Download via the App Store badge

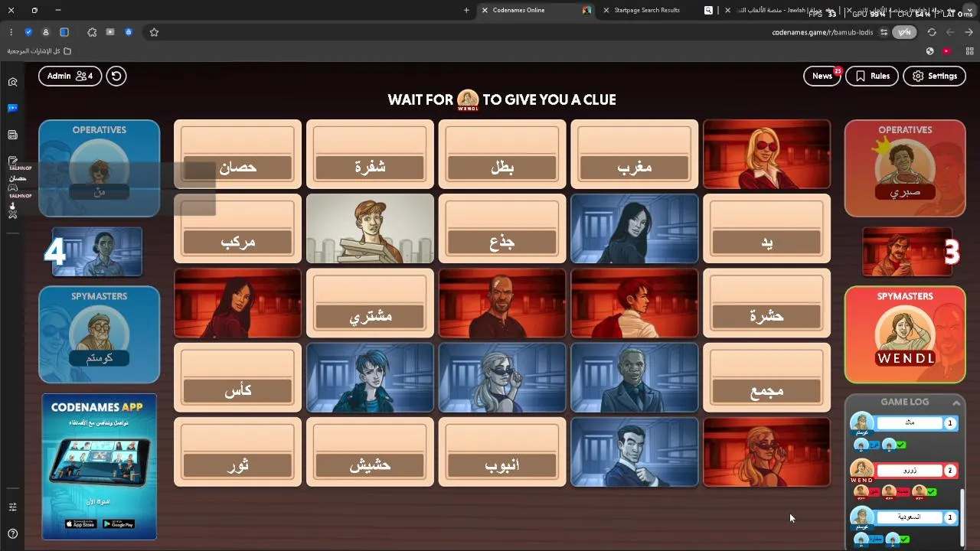click(80, 524)
